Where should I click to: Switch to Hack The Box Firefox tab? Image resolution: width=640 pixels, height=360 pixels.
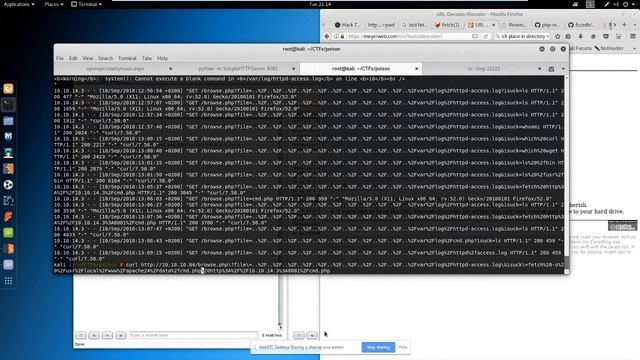tap(347, 25)
